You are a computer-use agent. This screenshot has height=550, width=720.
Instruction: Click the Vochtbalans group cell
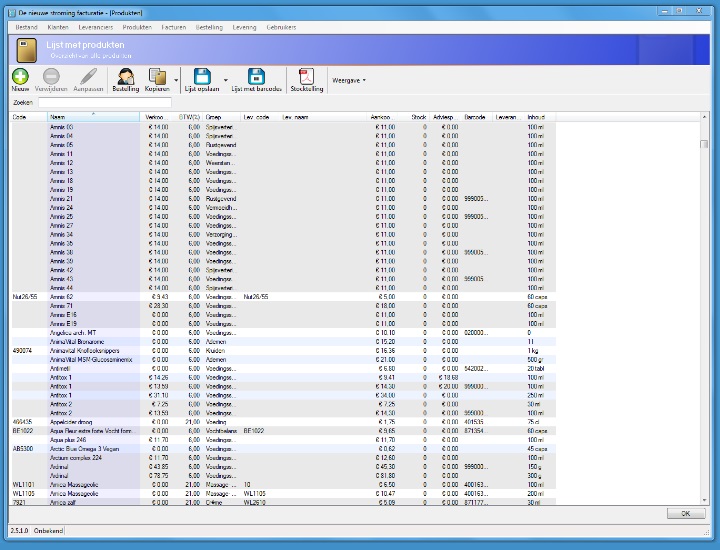point(221,431)
